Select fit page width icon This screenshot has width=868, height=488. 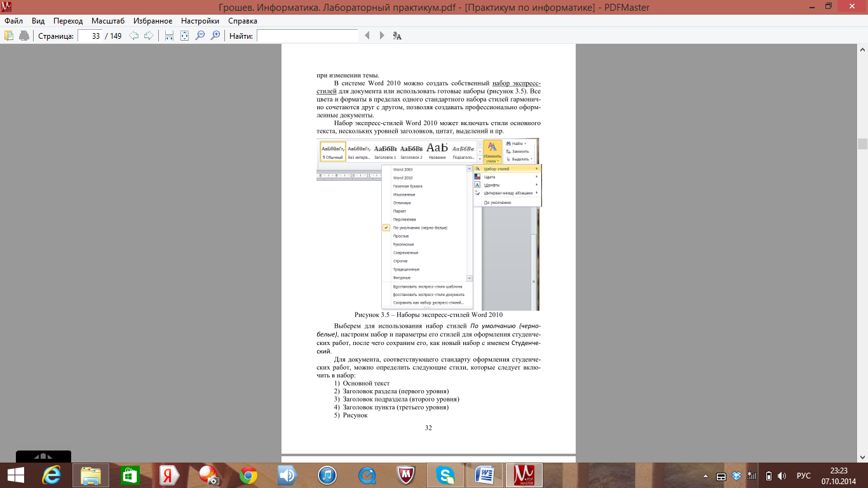click(169, 36)
